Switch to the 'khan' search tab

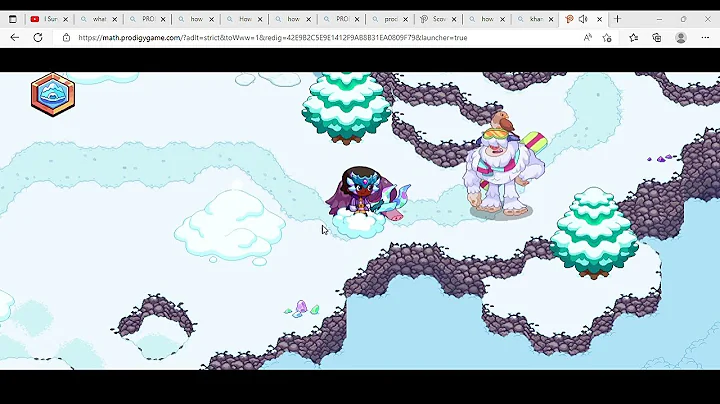click(x=536, y=19)
